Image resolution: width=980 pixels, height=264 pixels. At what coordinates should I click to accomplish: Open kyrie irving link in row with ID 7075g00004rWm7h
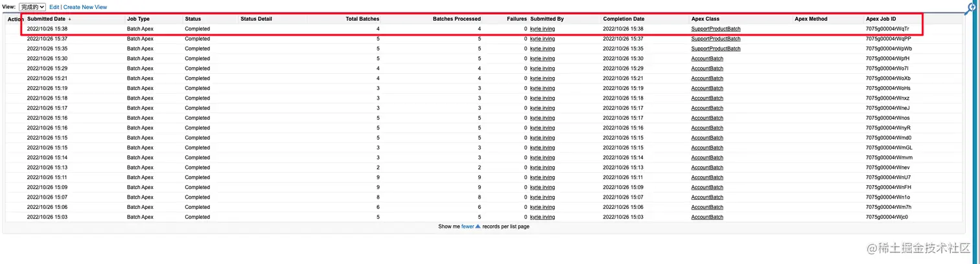click(x=542, y=207)
